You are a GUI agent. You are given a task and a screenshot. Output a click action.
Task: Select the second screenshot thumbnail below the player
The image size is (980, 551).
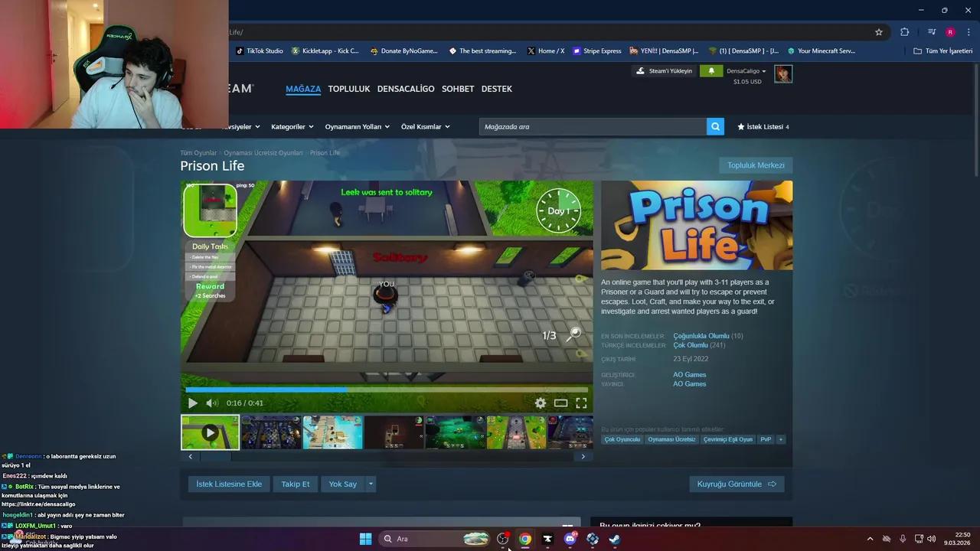[271, 432]
